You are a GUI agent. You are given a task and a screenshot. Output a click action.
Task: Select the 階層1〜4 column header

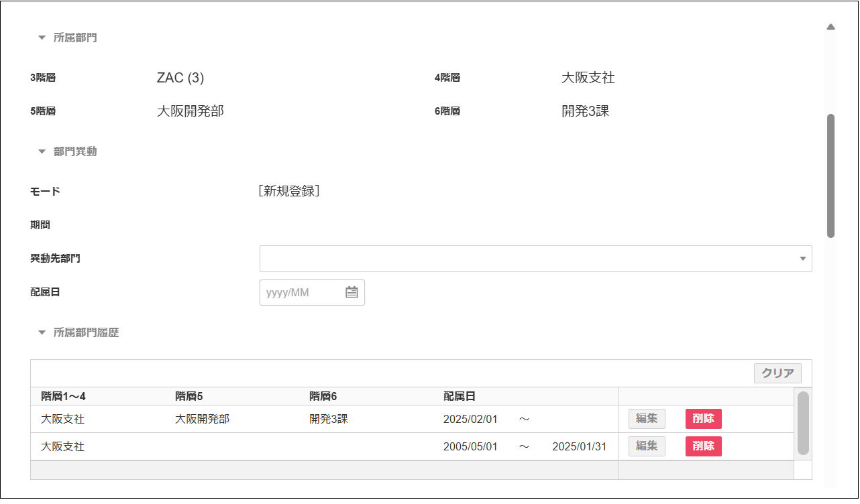(x=63, y=396)
